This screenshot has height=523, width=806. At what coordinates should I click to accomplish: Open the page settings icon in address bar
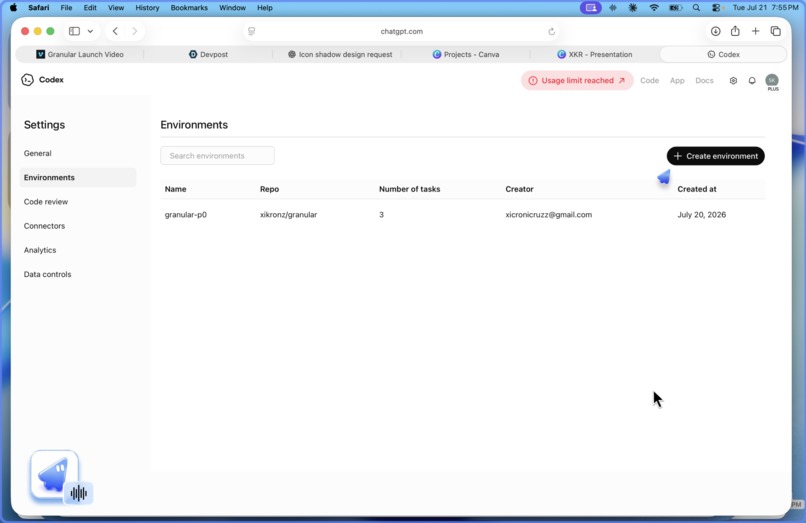pyautogui.click(x=251, y=31)
